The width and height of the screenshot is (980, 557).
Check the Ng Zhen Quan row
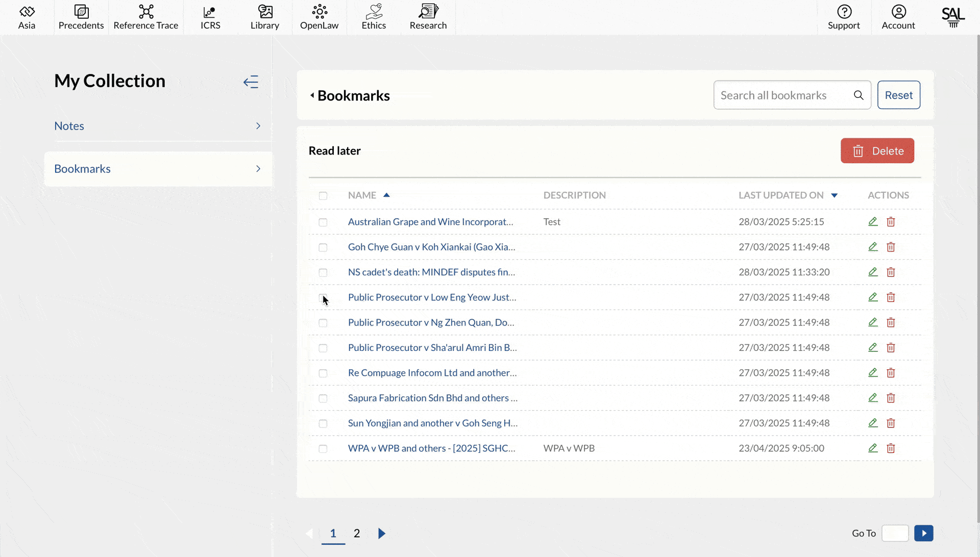coord(323,323)
